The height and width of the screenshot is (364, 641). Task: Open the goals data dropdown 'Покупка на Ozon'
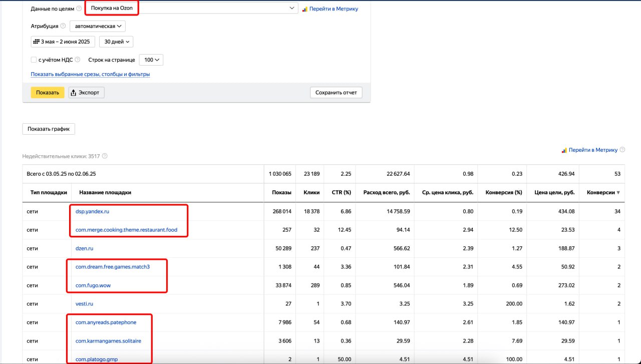point(192,9)
